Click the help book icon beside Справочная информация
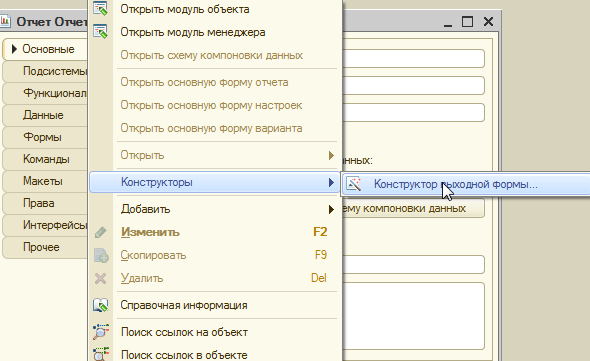Image resolution: width=590 pixels, height=361 pixels. pyautogui.click(x=100, y=305)
